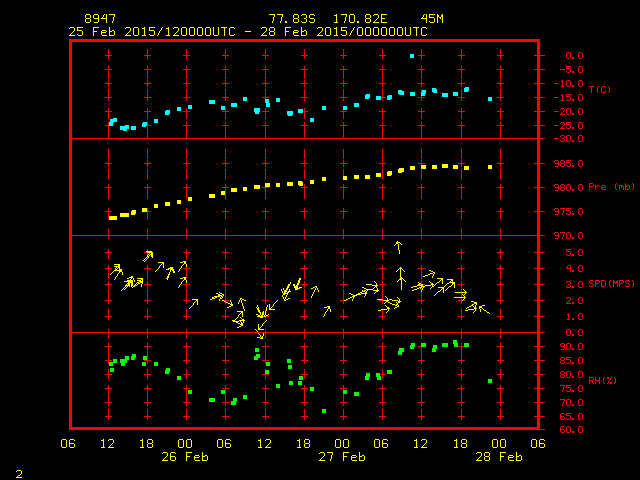Click the isolated cyan temperature point near 0.0

(411, 56)
